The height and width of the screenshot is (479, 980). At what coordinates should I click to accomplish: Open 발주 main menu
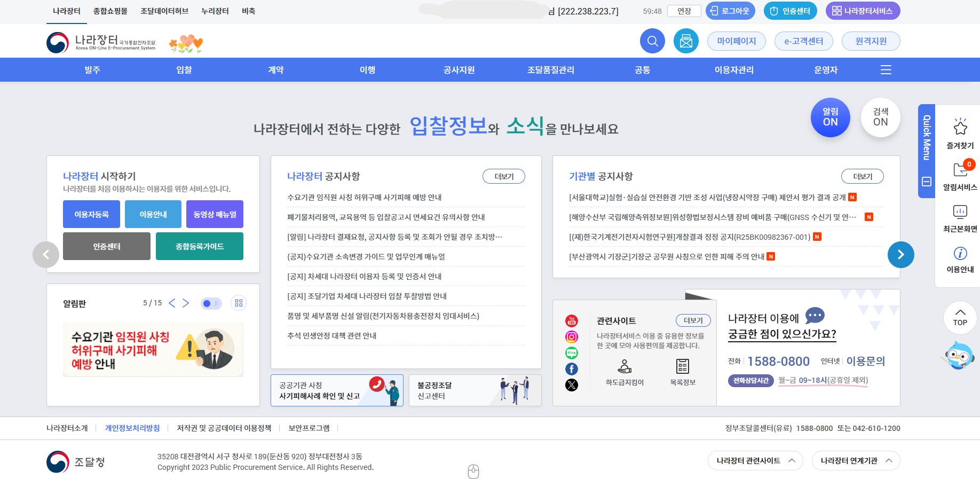92,70
